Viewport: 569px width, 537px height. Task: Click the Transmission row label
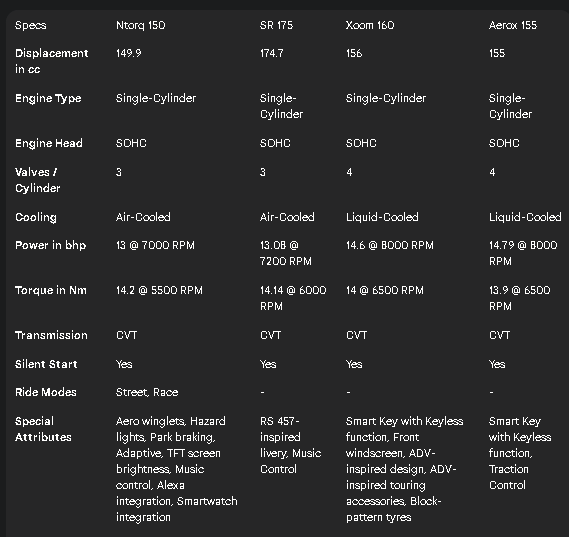[51, 335]
